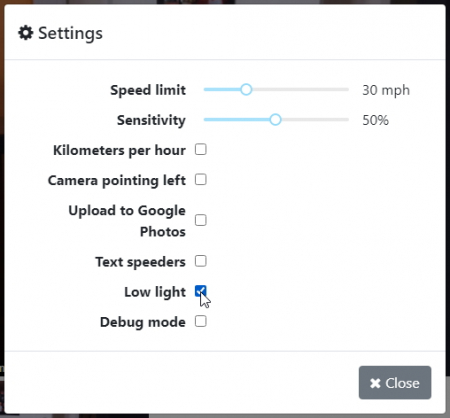Image resolution: width=450 pixels, height=418 pixels.
Task: Click the Speed limit slider track right end
Action: [346, 89]
